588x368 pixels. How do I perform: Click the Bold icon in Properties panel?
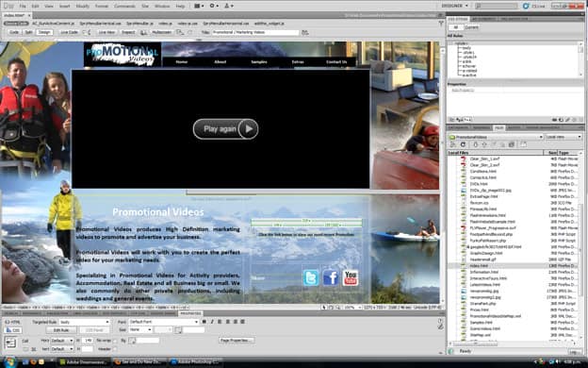[x=204, y=322]
